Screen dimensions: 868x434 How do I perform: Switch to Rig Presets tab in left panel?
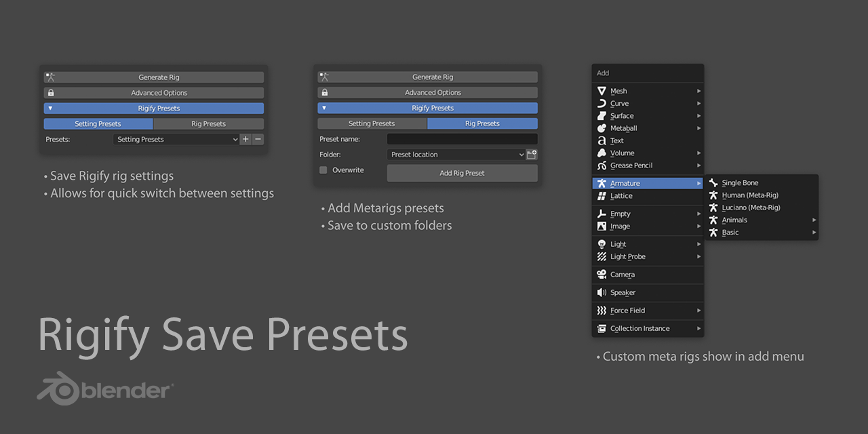click(x=209, y=124)
